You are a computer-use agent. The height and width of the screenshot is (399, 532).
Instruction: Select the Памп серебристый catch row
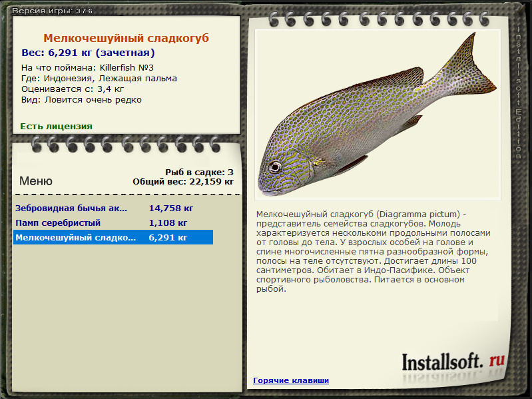coord(113,222)
